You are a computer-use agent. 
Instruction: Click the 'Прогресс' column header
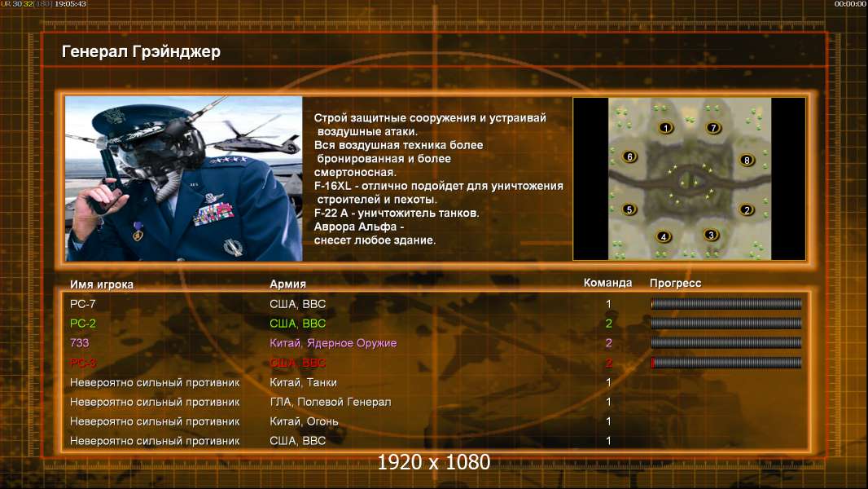coord(675,284)
